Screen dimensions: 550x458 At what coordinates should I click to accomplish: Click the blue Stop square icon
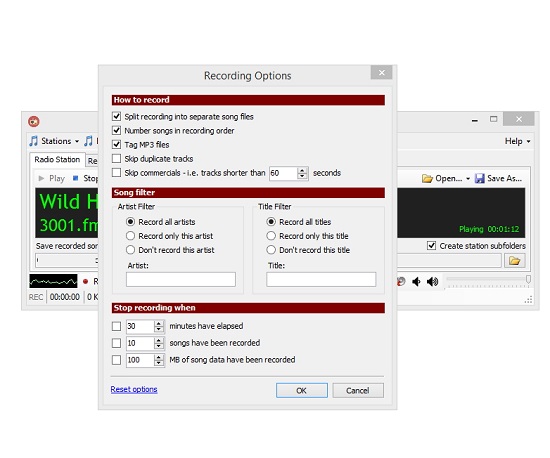click(x=75, y=178)
